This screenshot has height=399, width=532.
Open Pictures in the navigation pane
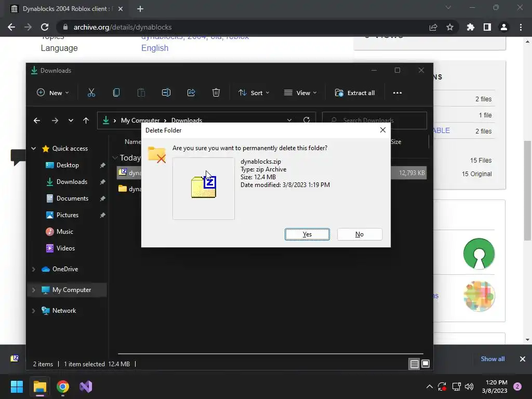[67, 215]
